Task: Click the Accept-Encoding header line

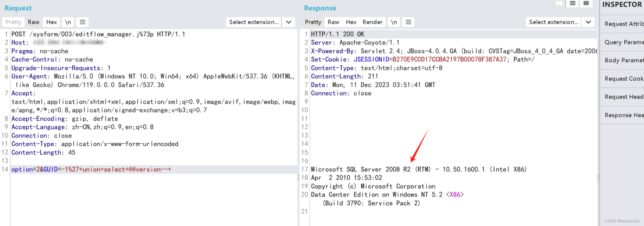Action: [x=65, y=119]
